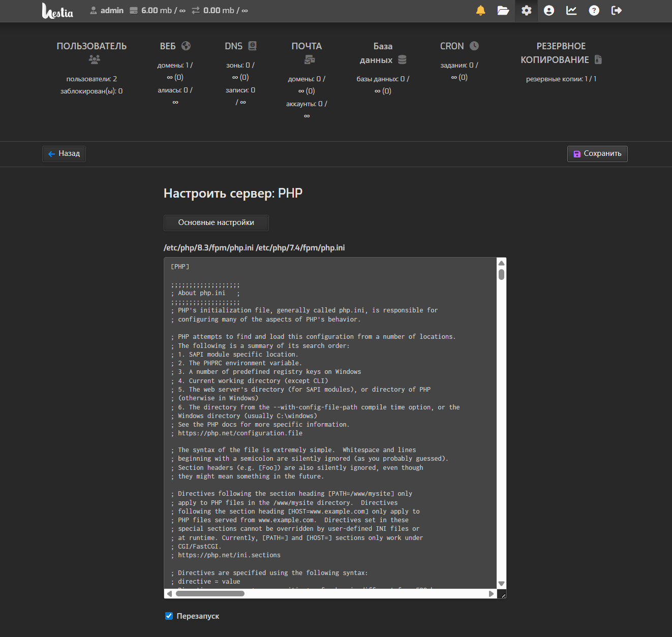Go back with the Назад button
The width and height of the screenshot is (672, 637).
tap(64, 153)
